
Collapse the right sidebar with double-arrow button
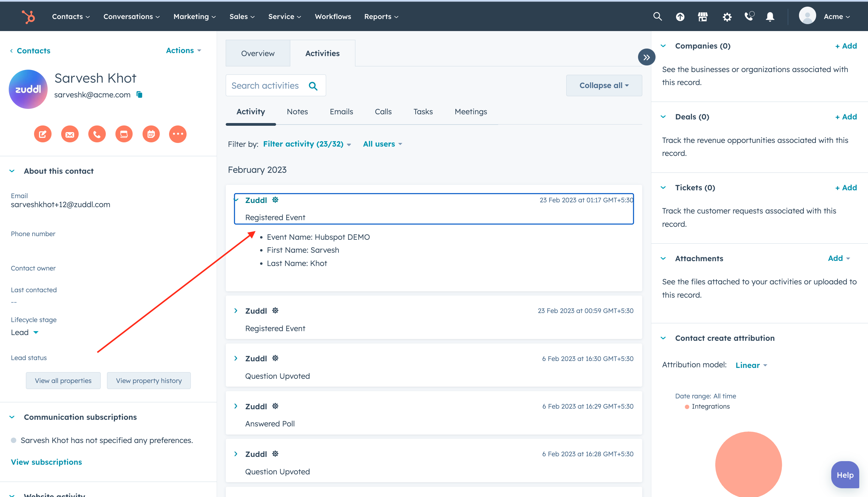pos(646,57)
